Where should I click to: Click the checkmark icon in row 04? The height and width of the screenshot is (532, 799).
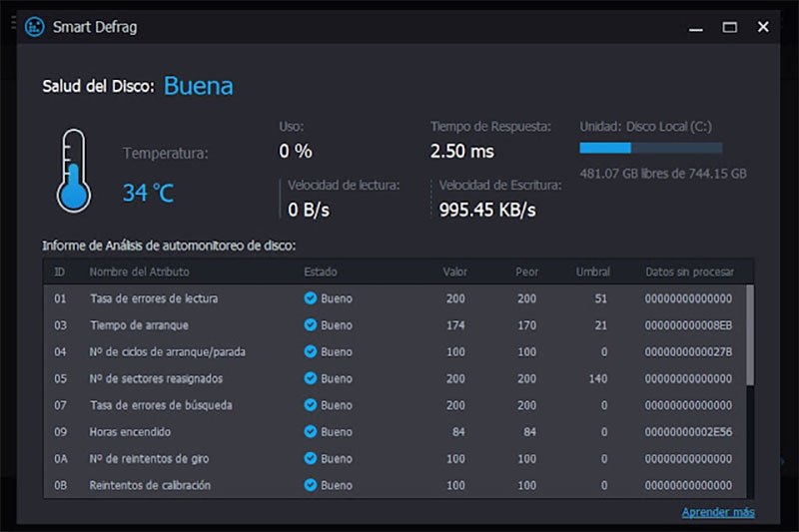click(311, 351)
